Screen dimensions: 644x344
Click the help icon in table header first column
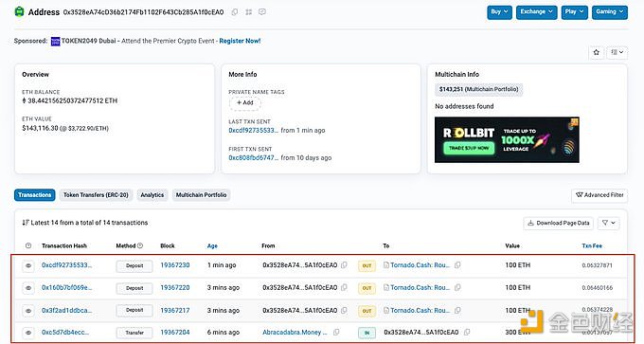click(28, 245)
